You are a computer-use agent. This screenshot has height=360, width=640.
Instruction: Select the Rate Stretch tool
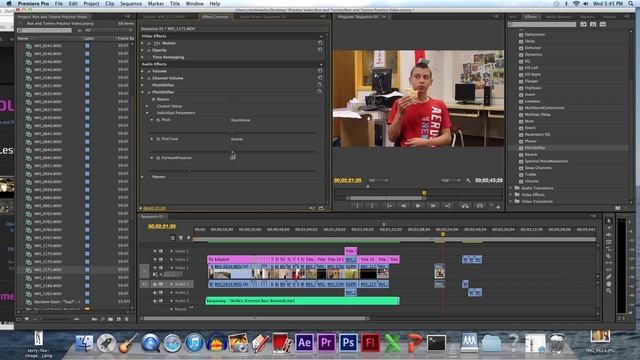click(609, 249)
